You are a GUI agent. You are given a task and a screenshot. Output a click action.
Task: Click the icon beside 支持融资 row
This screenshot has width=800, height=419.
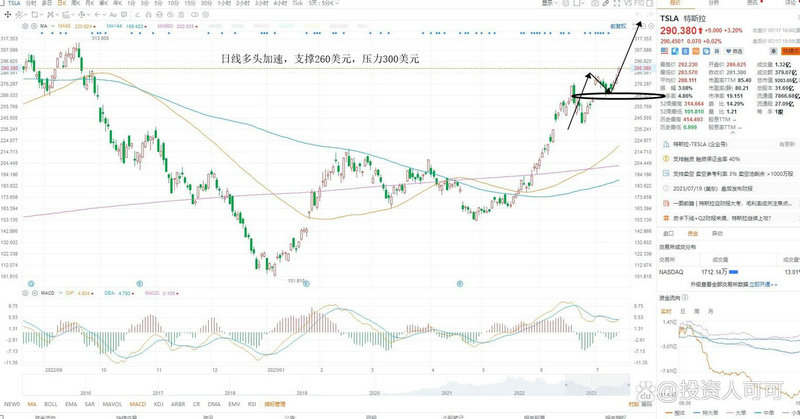click(664, 159)
